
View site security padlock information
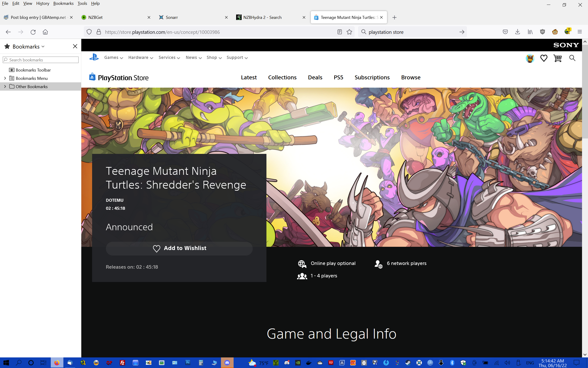99,32
